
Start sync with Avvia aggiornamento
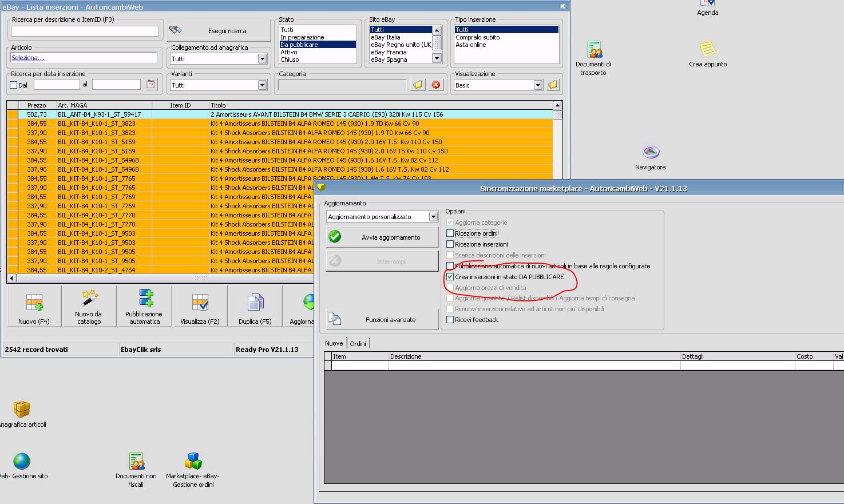pyautogui.click(x=382, y=237)
